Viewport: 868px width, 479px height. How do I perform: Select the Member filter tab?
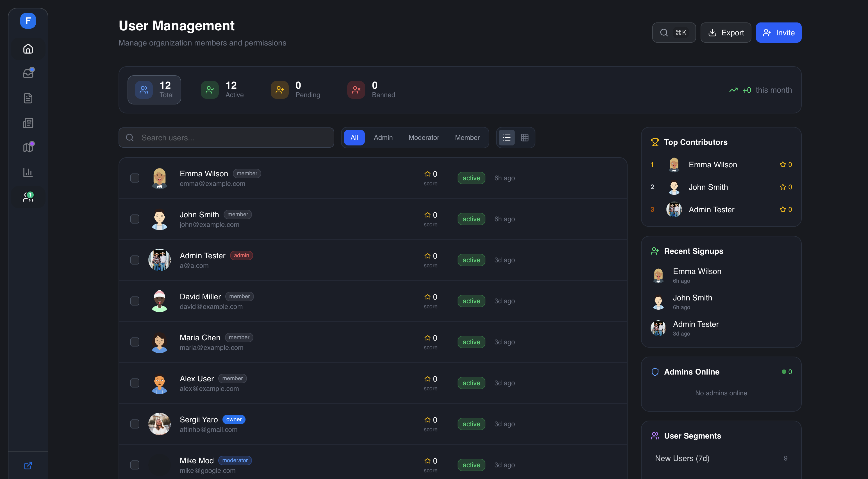[x=467, y=137]
